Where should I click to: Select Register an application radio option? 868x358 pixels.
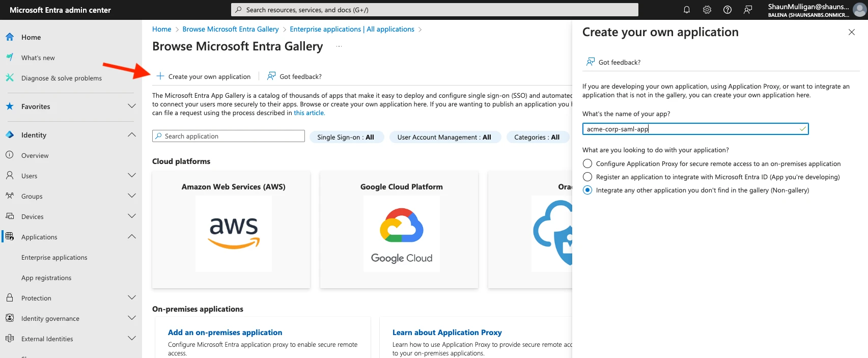tap(587, 177)
